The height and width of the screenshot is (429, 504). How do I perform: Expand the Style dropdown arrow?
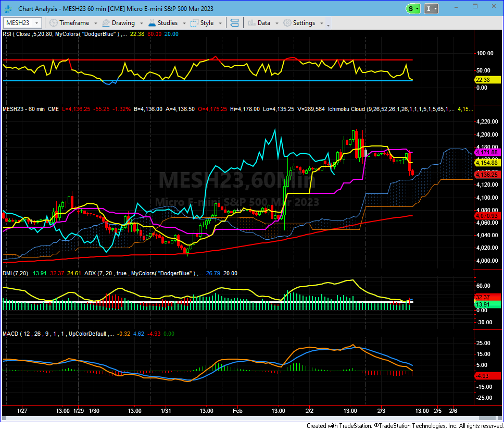(220, 23)
